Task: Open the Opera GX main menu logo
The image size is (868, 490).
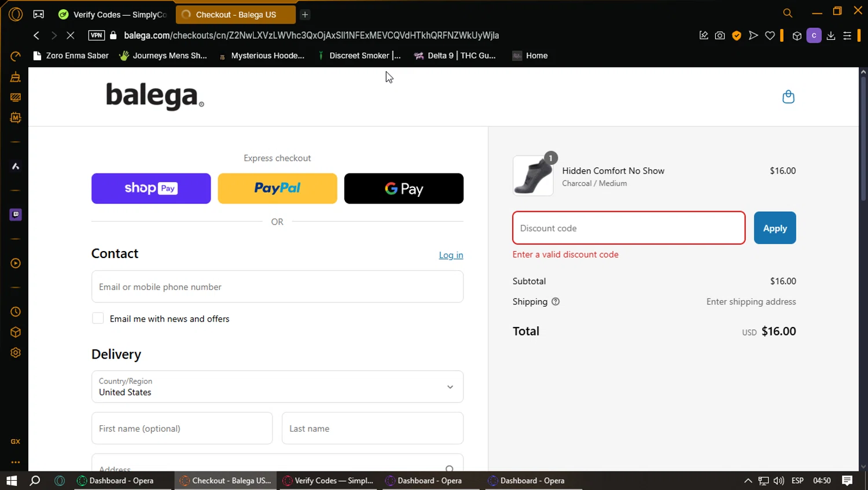Action: (16, 14)
